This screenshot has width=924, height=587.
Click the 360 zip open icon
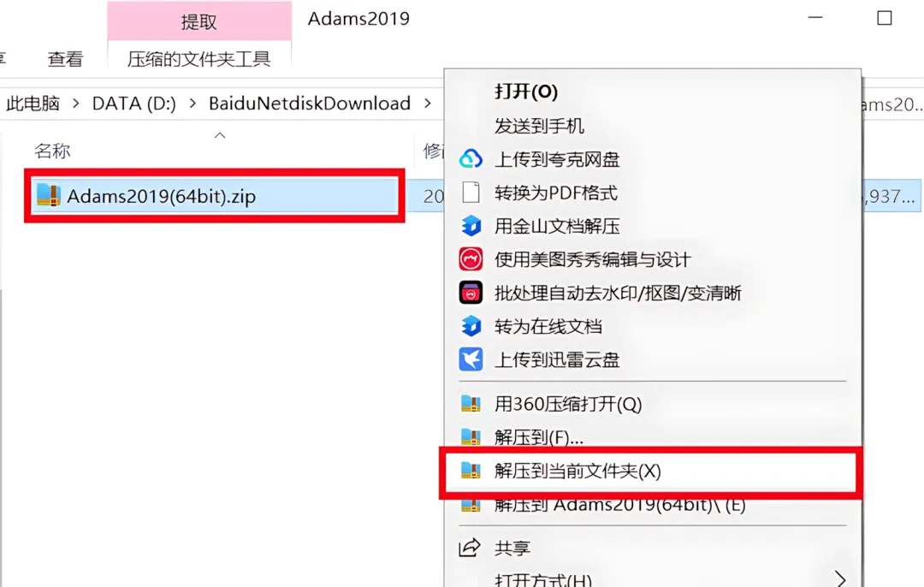click(471, 404)
